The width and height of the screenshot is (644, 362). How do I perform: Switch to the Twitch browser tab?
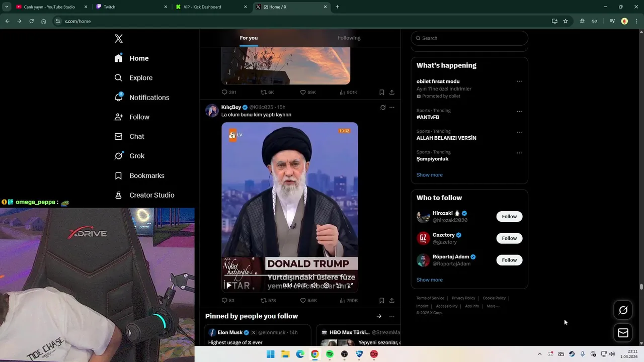131,7
